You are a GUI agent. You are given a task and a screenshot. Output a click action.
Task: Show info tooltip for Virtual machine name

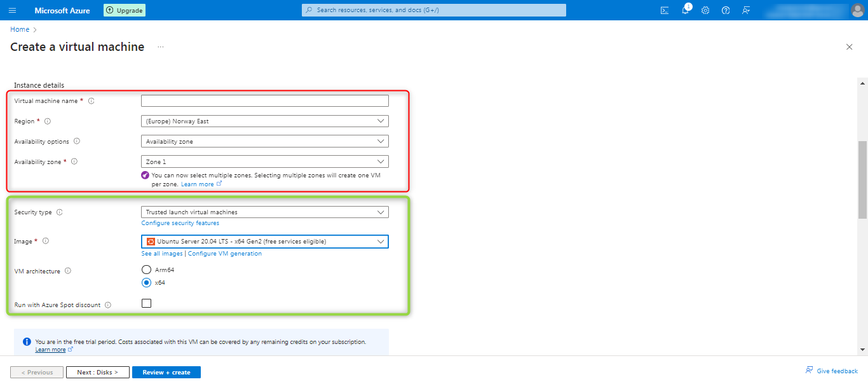coord(91,101)
